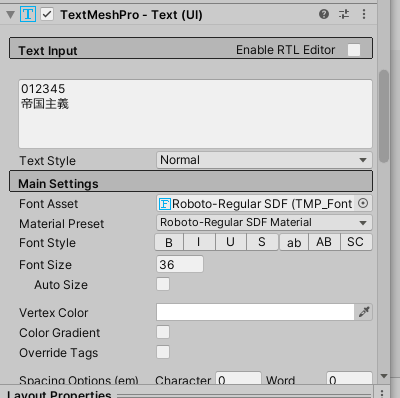Toggle Underline font style button
The height and width of the screenshot is (398, 400).
tap(231, 242)
